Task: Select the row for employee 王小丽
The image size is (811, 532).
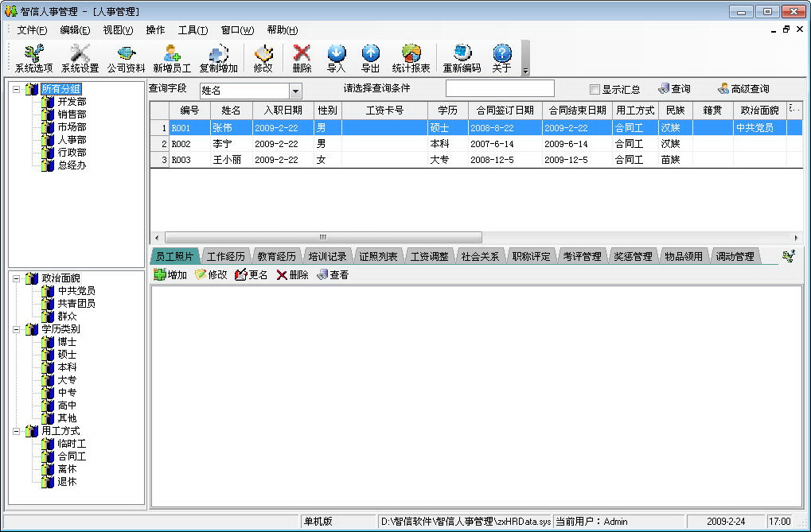Action: (477, 160)
